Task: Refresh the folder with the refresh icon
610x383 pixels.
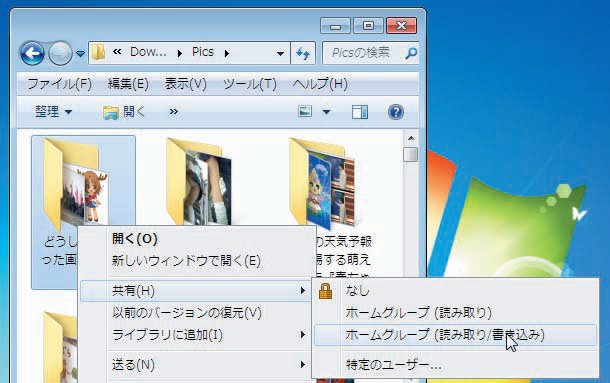Action: [x=303, y=53]
